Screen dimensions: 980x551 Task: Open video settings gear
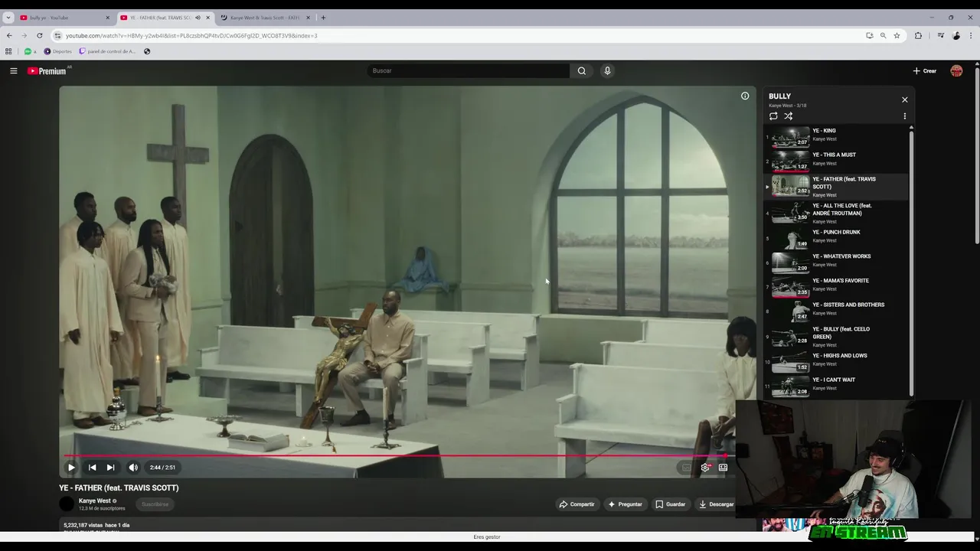[705, 468]
